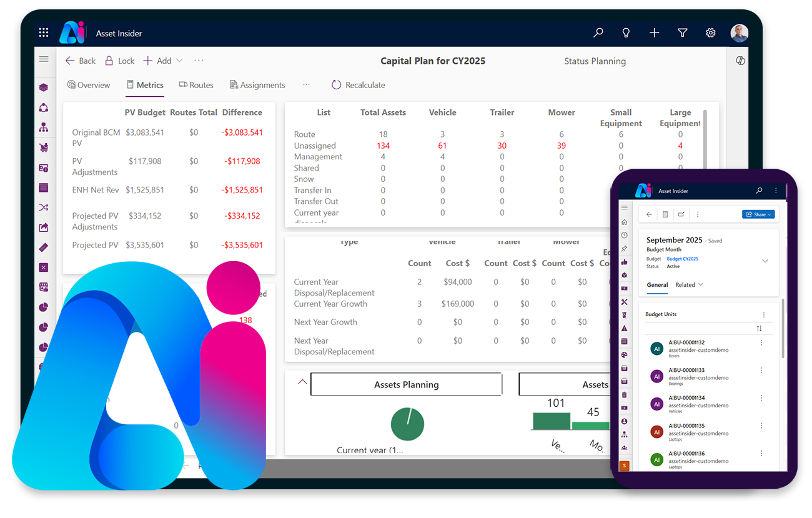Select the export arrow sidebar icon
The height and width of the screenshot is (518, 812).
[43, 227]
